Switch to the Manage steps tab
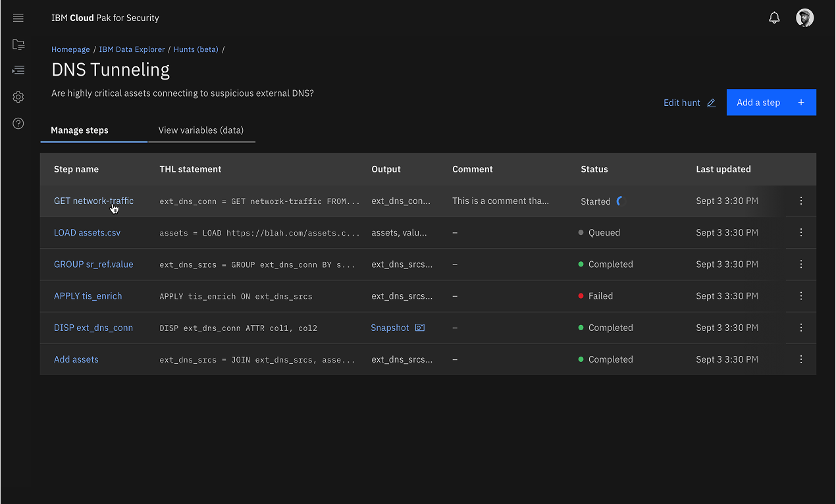The height and width of the screenshot is (504, 836). [x=94, y=130]
